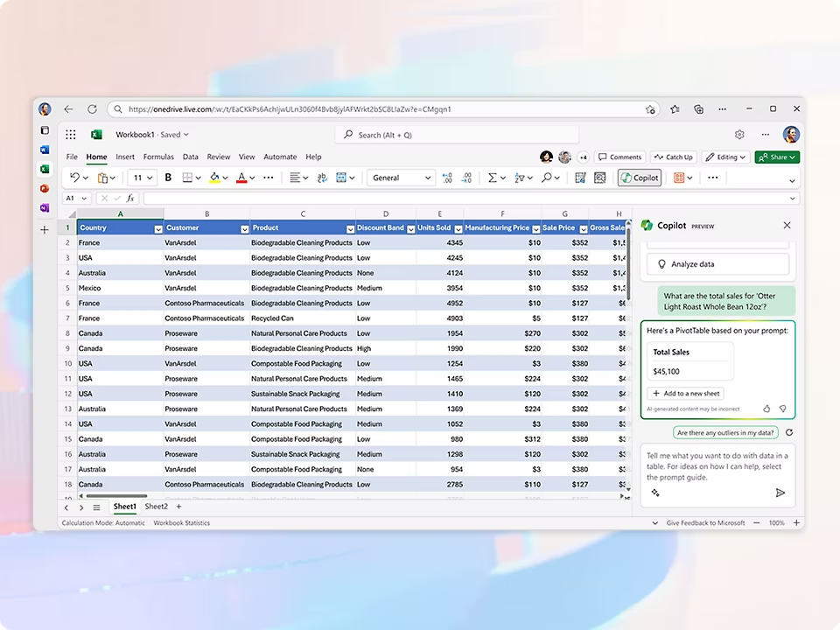The width and height of the screenshot is (840, 630).
Task: Click the Increase Decimal icon
Action: [447, 178]
